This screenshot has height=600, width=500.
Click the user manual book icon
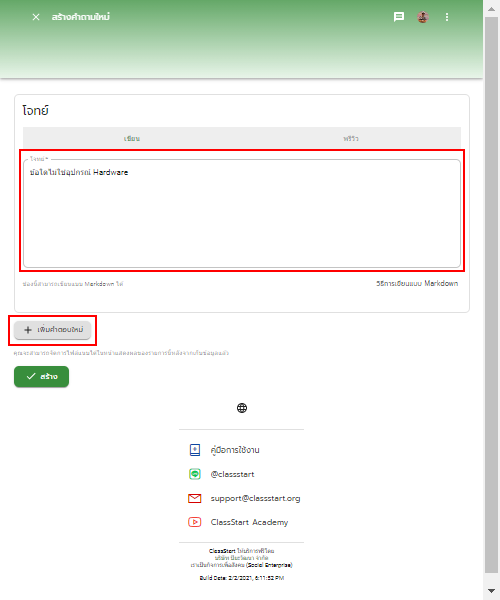click(195, 450)
